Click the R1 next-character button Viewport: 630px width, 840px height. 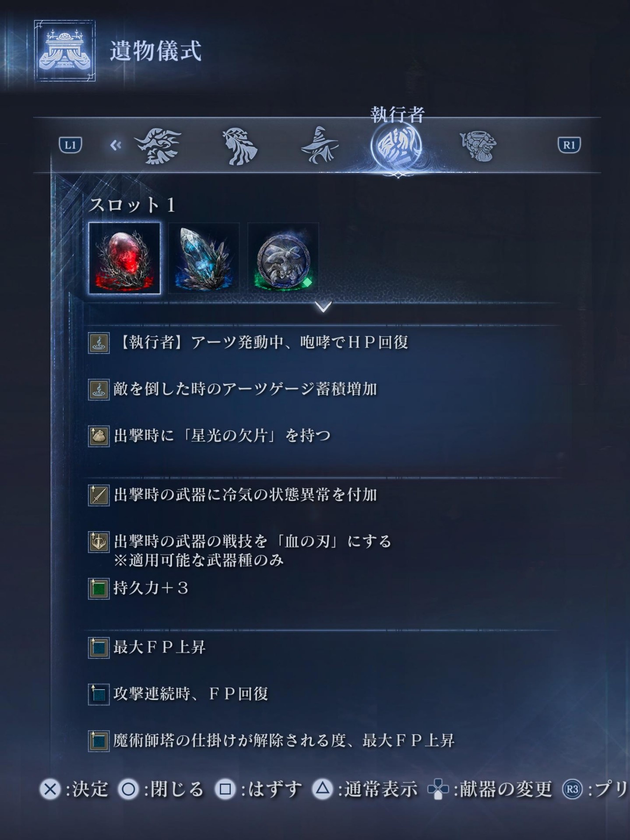[569, 145]
